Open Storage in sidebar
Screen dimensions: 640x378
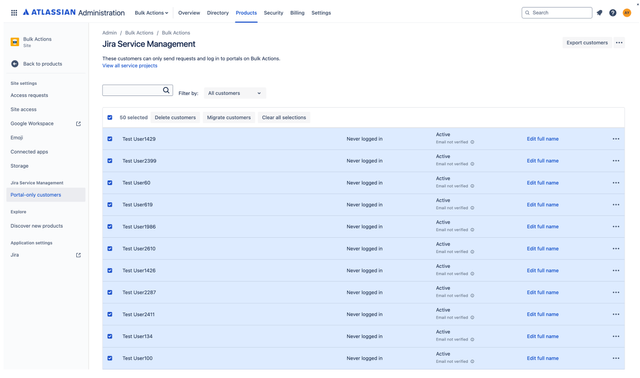(20, 166)
